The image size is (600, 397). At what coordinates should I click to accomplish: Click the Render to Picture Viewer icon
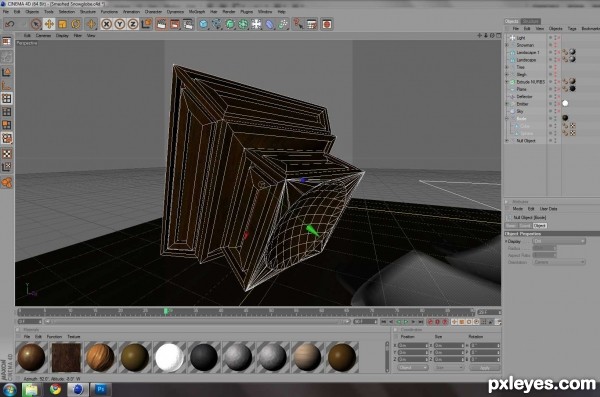175,24
